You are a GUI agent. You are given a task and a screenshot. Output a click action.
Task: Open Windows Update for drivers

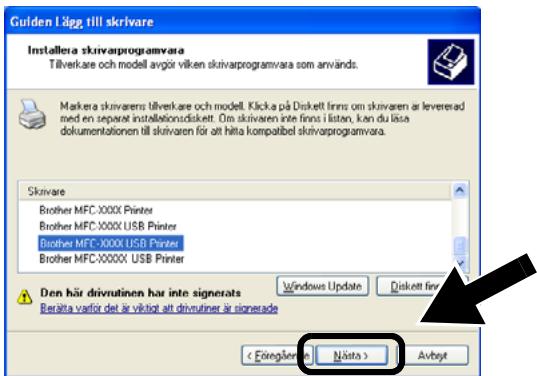click(x=322, y=286)
